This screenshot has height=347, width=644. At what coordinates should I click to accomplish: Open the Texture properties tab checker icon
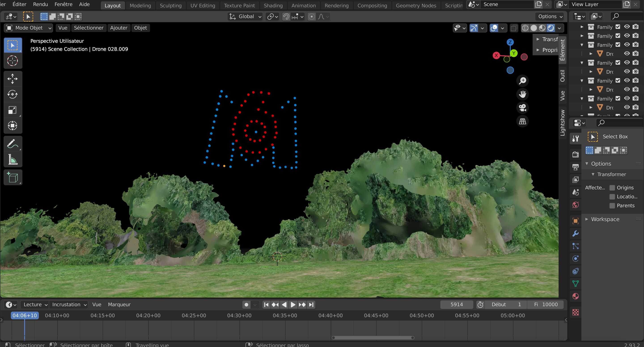pos(576,313)
